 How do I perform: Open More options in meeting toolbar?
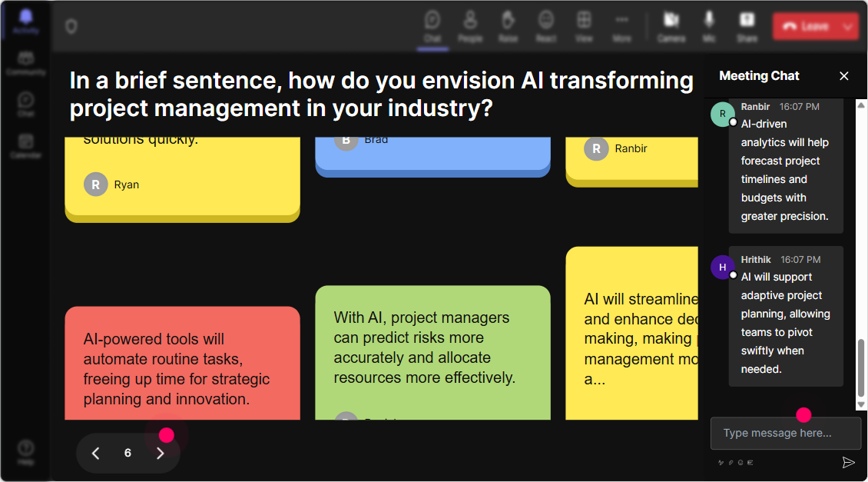coord(621,27)
